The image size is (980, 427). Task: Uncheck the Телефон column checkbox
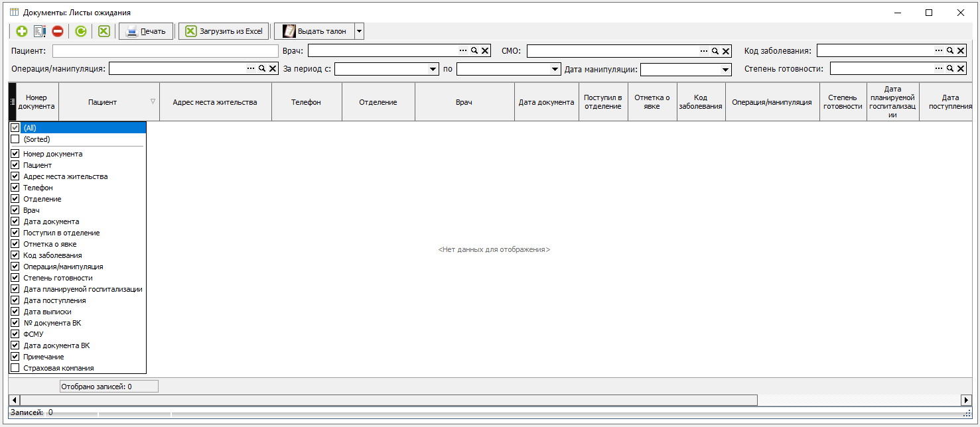(15, 188)
